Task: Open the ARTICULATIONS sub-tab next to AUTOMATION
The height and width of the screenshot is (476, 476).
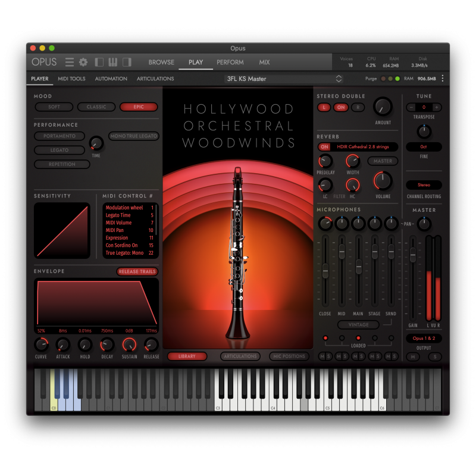Action: (x=155, y=79)
